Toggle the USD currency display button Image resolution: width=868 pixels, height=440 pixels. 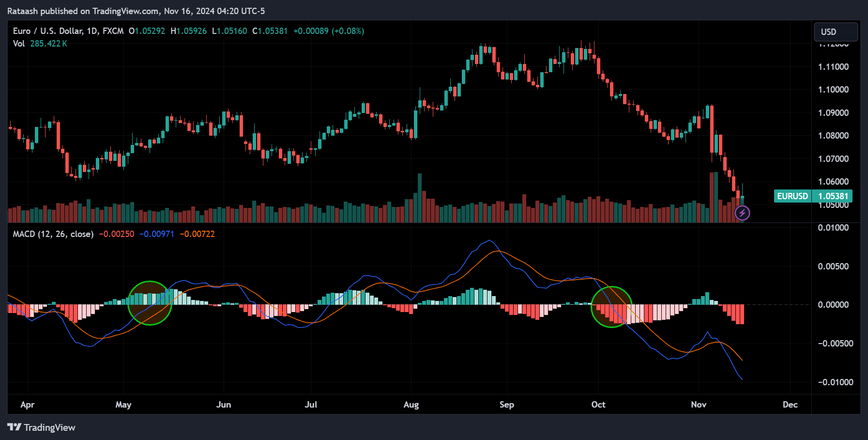pos(836,31)
